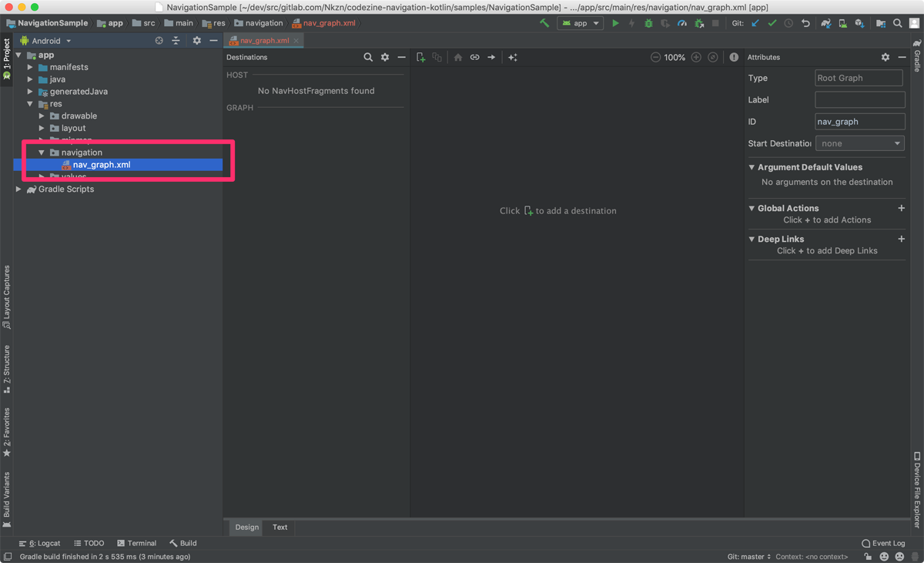Expand Gradle Scripts node
The height and width of the screenshot is (563, 924).
coord(18,189)
